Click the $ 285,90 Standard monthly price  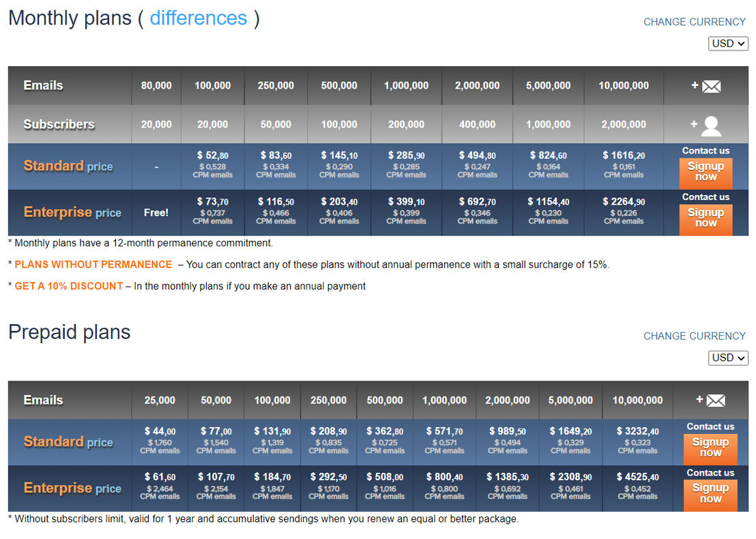(407, 156)
